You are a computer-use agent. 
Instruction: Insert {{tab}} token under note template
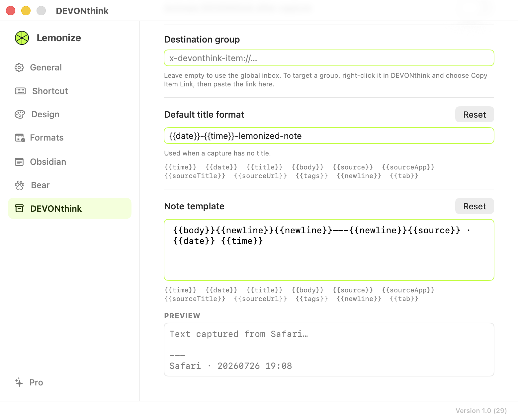coord(404,299)
